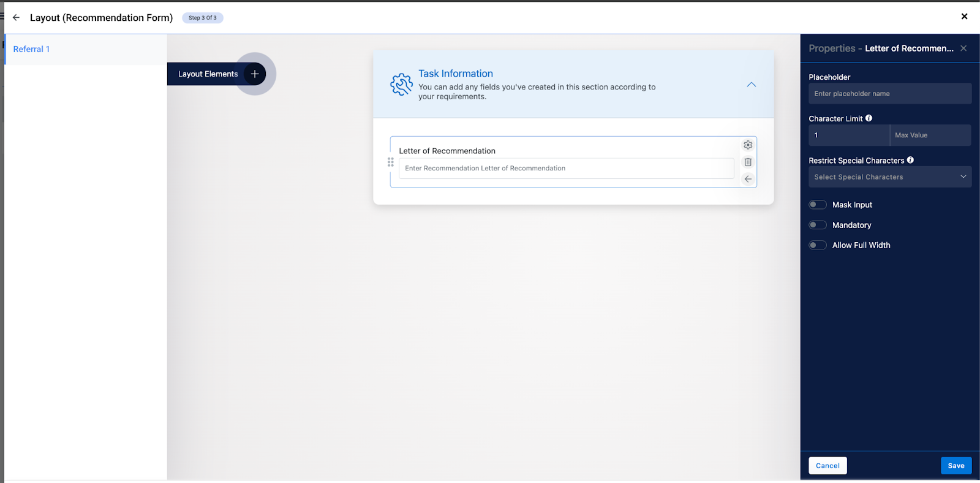The width and height of the screenshot is (980, 483).
Task: Open field settings gear icon
Action: click(748, 145)
